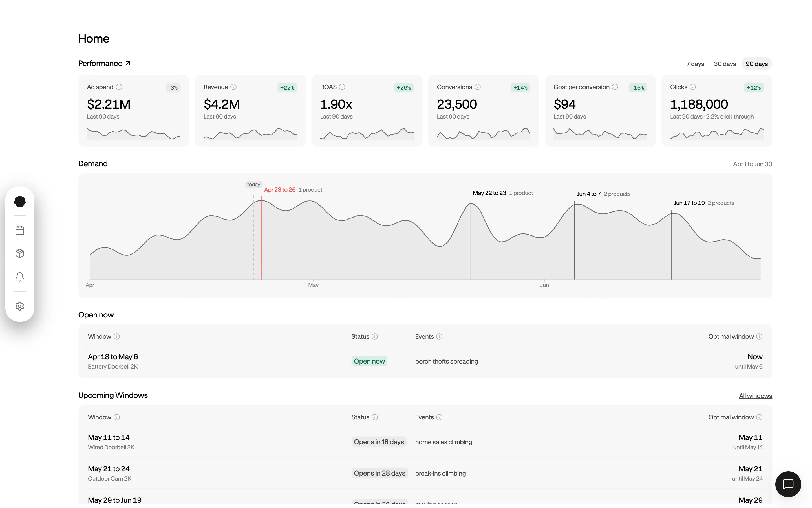Click Optimal window info icon in Open now table
Viewport: 812px width, 508px height.
[x=759, y=336]
